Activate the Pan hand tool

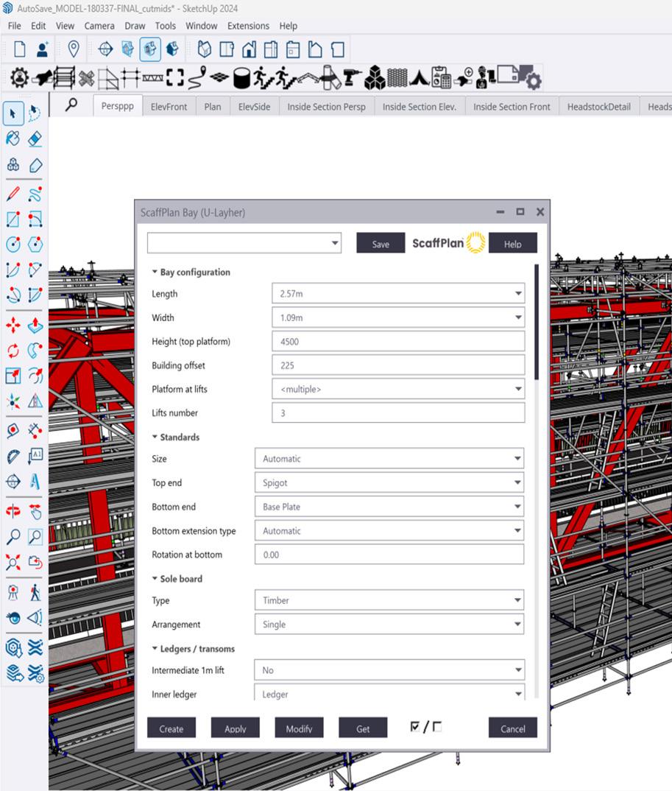[x=35, y=512]
